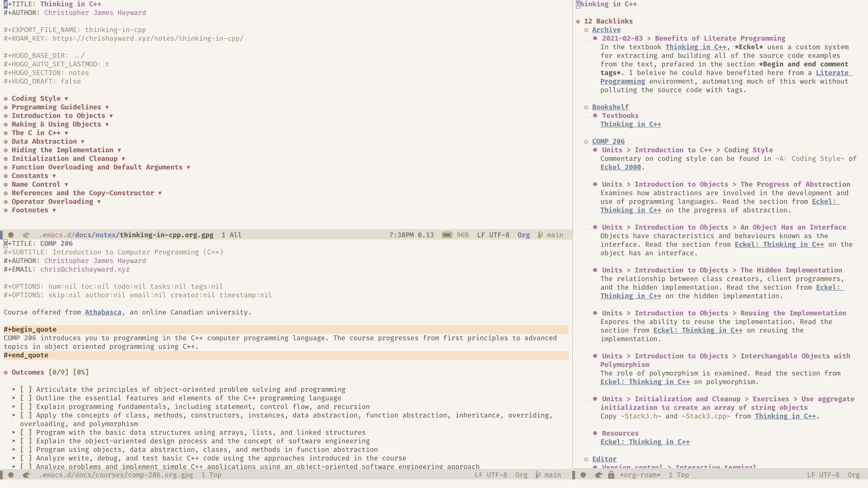Select the Bookshelf backlink item
This screenshot has height=488, width=868.
[x=610, y=107]
